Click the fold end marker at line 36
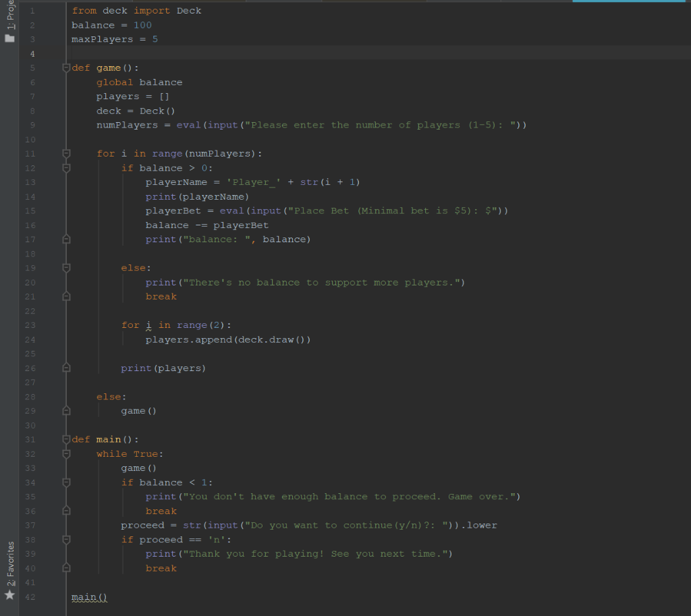Viewport: 691px width, 616px height. point(67,511)
